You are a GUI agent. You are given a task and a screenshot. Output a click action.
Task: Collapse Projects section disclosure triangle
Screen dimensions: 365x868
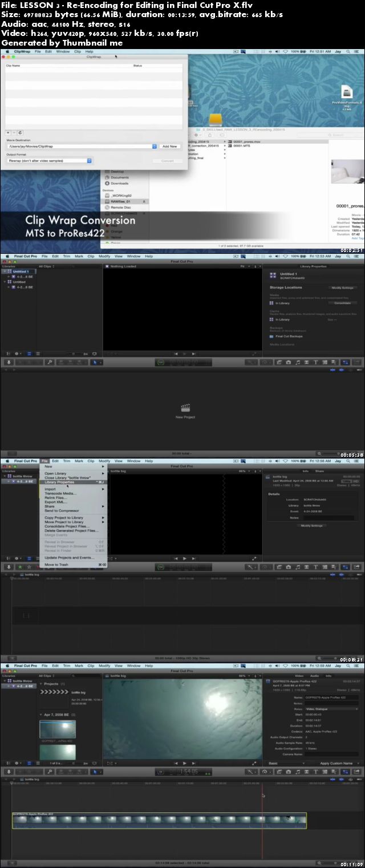click(x=42, y=683)
